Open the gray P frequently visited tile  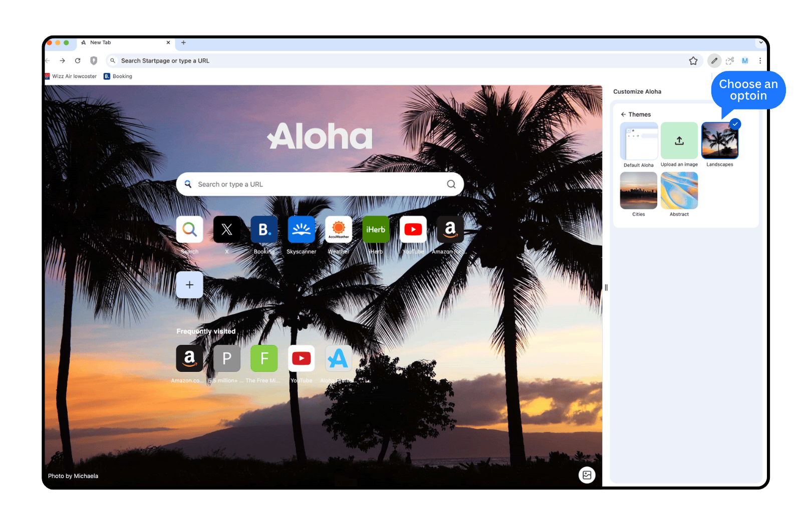(227, 358)
